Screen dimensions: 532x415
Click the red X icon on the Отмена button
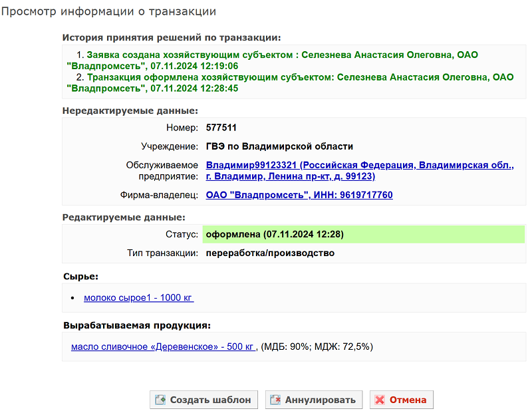[380, 399]
